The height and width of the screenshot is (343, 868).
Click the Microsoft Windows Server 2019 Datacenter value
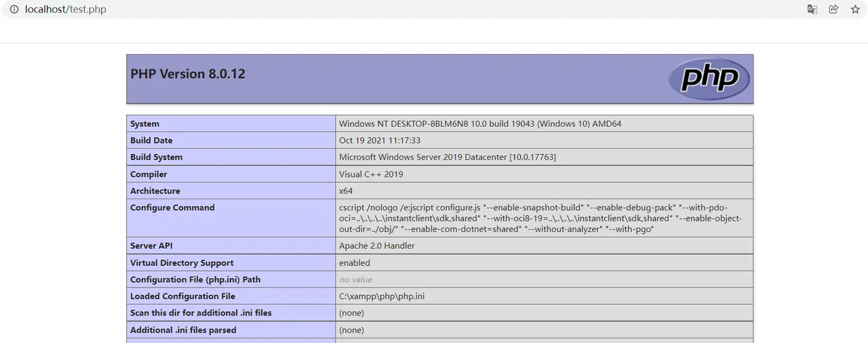pyautogui.click(x=448, y=157)
